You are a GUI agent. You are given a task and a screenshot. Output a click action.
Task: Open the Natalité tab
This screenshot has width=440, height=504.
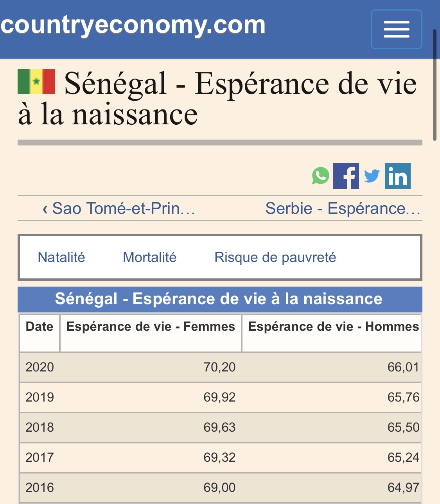[61, 257]
